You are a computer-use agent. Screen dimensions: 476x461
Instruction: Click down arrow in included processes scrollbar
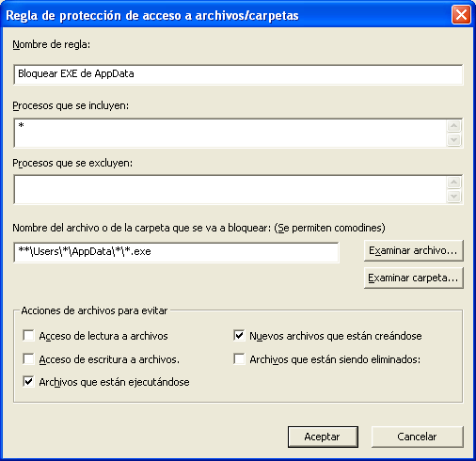click(453, 139)
